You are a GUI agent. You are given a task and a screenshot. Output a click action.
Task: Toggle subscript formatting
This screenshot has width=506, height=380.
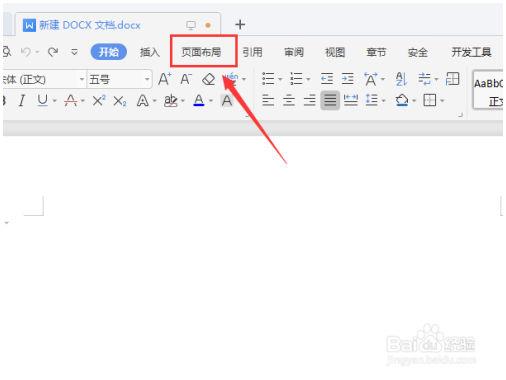(120, 101)
